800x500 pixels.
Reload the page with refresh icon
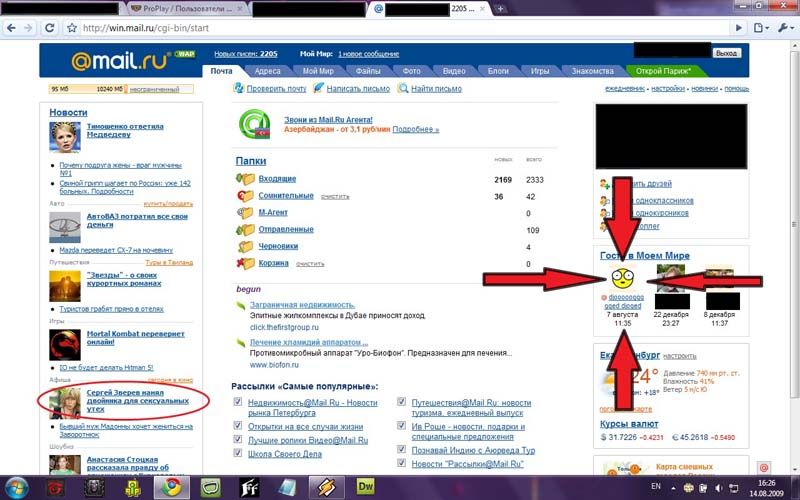coord(49,28)
